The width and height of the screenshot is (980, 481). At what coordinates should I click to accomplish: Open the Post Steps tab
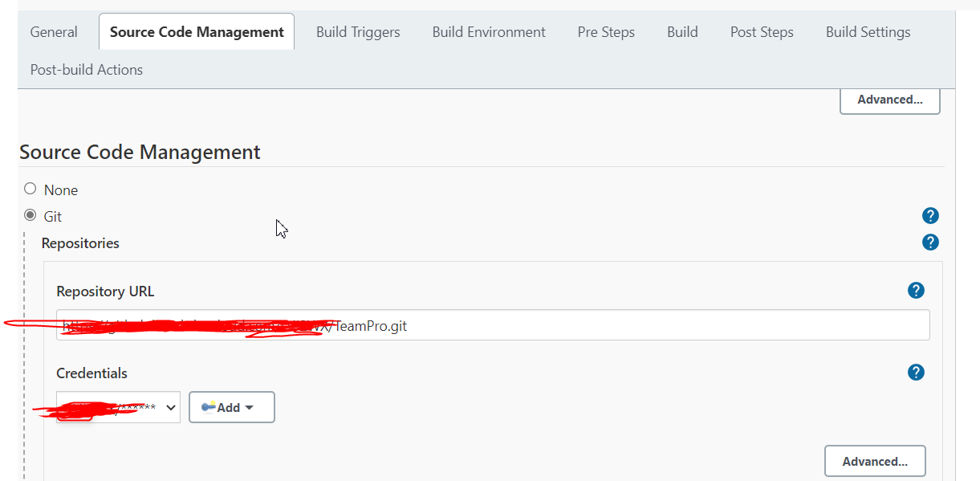click(x=761, y=31)
